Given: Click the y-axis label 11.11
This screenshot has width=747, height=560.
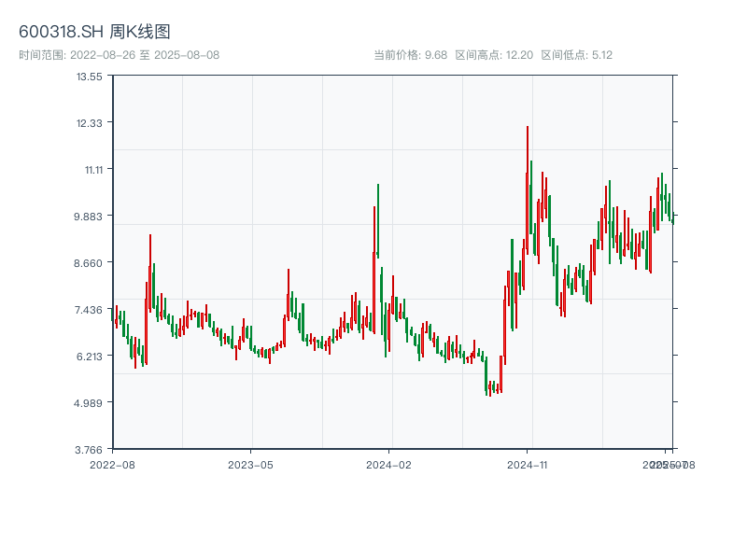Looking at the screenshot, I should tap(94, 170).
